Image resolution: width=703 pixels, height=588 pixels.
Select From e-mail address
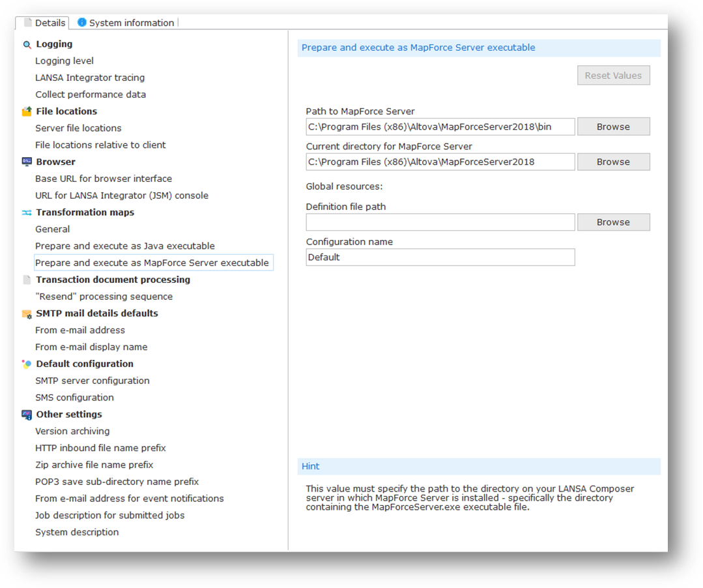(80, 330)
